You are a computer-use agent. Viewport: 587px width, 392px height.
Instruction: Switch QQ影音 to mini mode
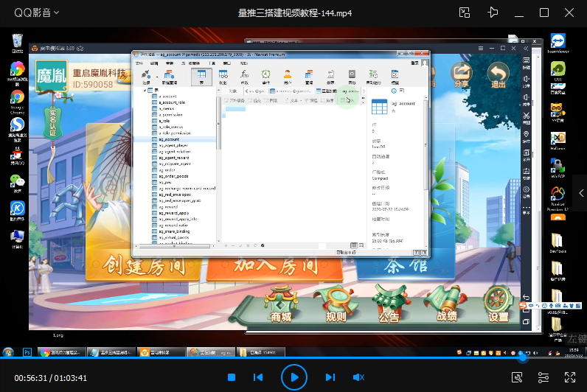click(x=465, y=13)
